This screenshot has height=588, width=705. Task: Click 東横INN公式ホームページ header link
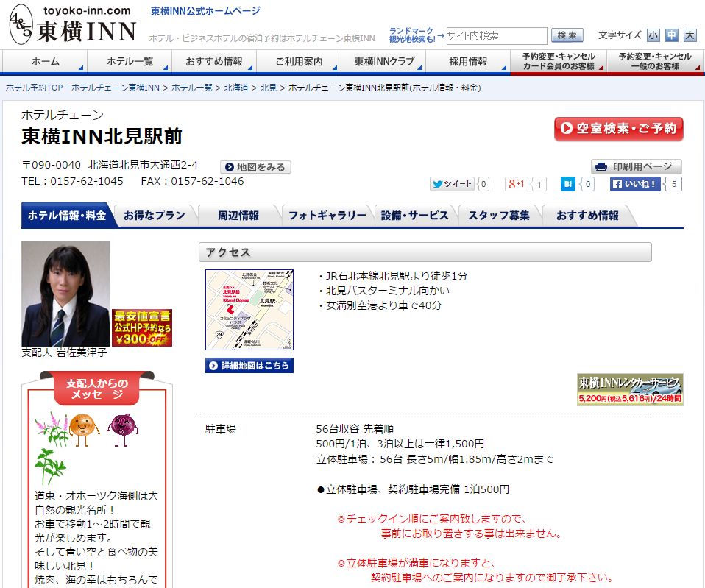[205, 11]
